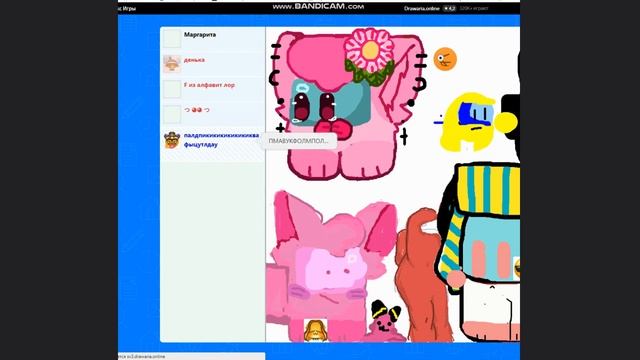Click the player name with red circle emojis

pyautogui.click(x=197, y=110)
